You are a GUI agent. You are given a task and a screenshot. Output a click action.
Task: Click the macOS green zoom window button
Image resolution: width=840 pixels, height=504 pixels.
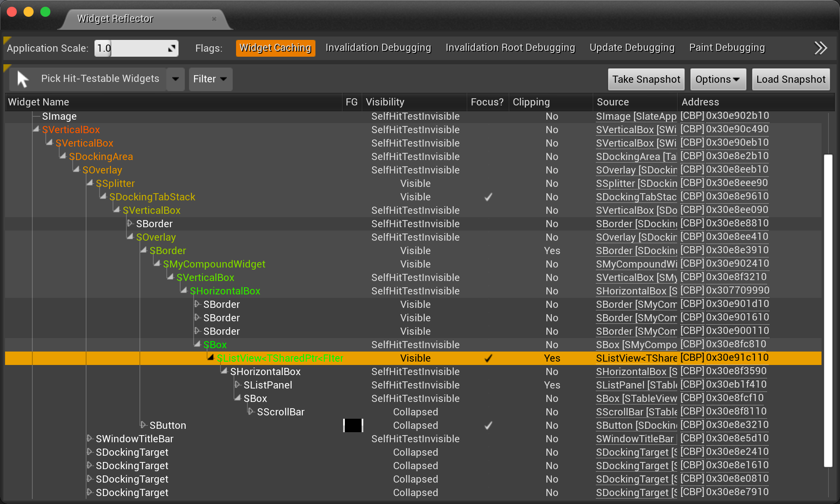(45, 12)
